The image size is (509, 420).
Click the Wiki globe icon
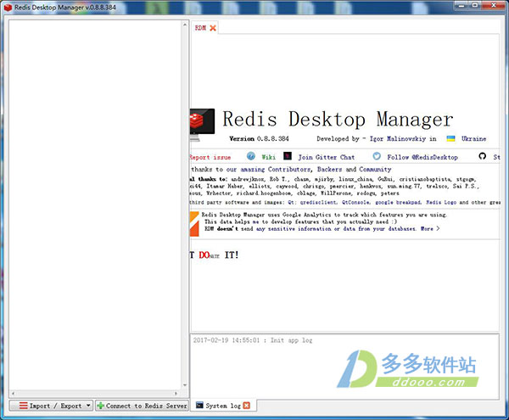251,156
